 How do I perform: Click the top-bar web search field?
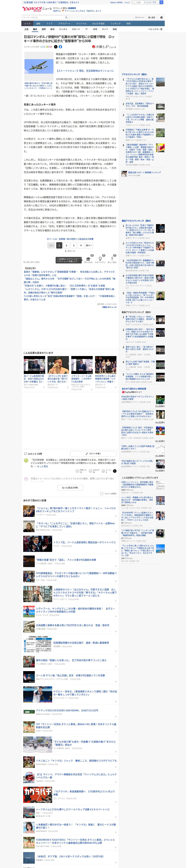pos(137,2)
